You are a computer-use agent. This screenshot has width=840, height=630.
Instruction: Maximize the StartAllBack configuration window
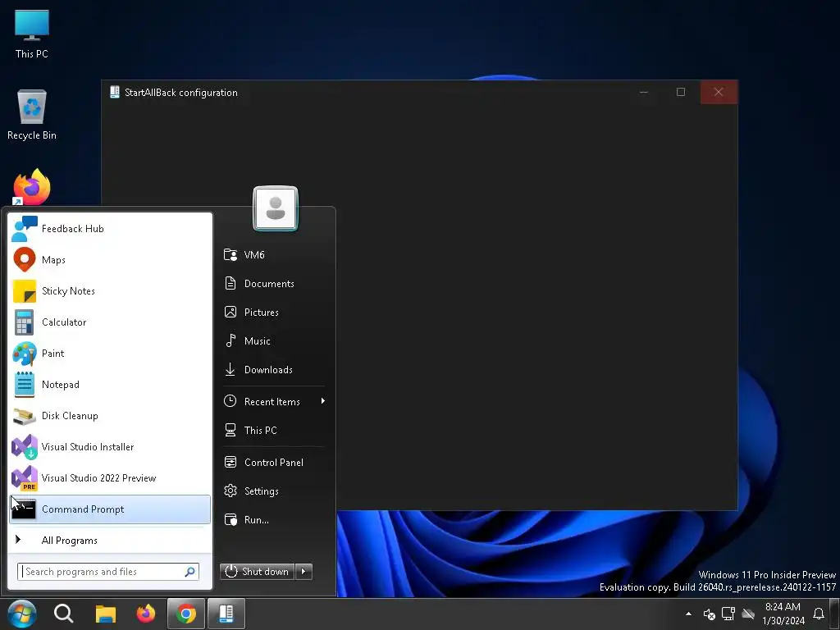[681, 92]
